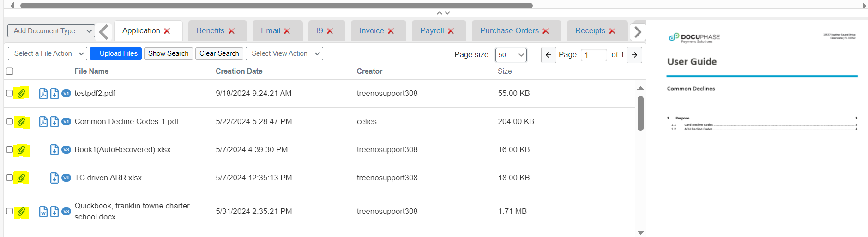Screen dimensions: 868x237
Task: Switch to the Payroll tab
Action: pyautogui.click(x=432, y=31)
